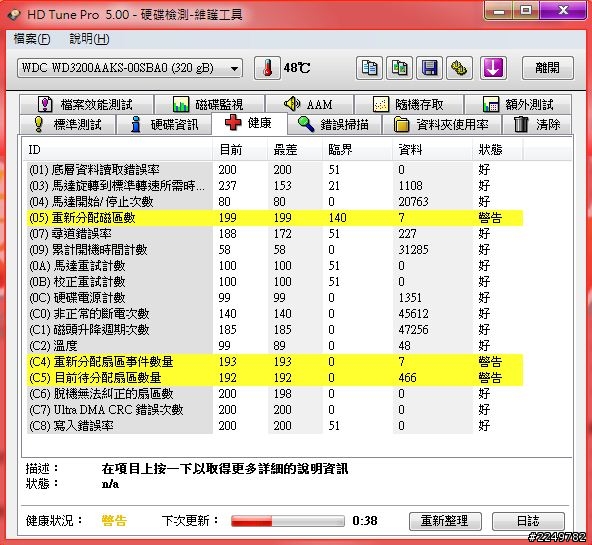Image resolution: width=592 pixels, height=545 pixels.
Task: Click the ID column header
Action: click(118, 150)
